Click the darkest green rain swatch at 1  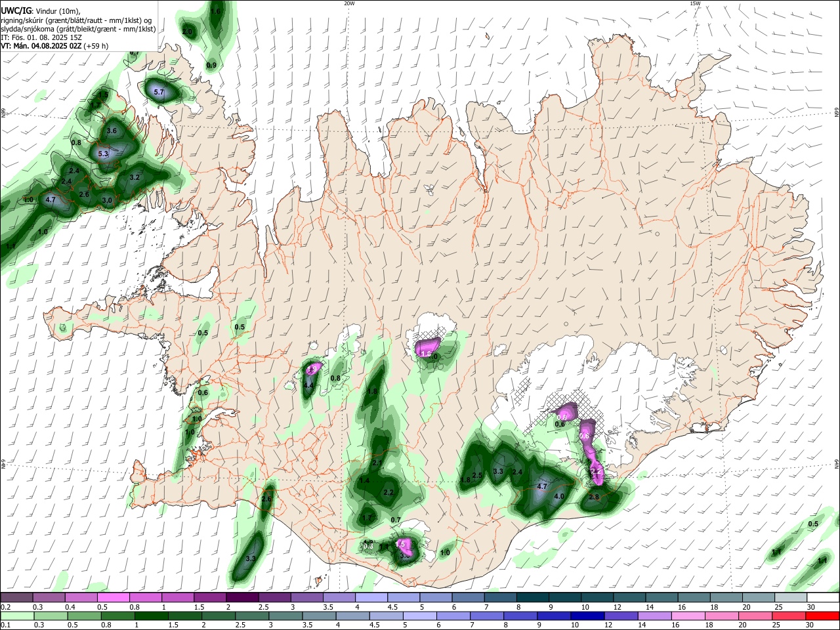click(152, 616)
